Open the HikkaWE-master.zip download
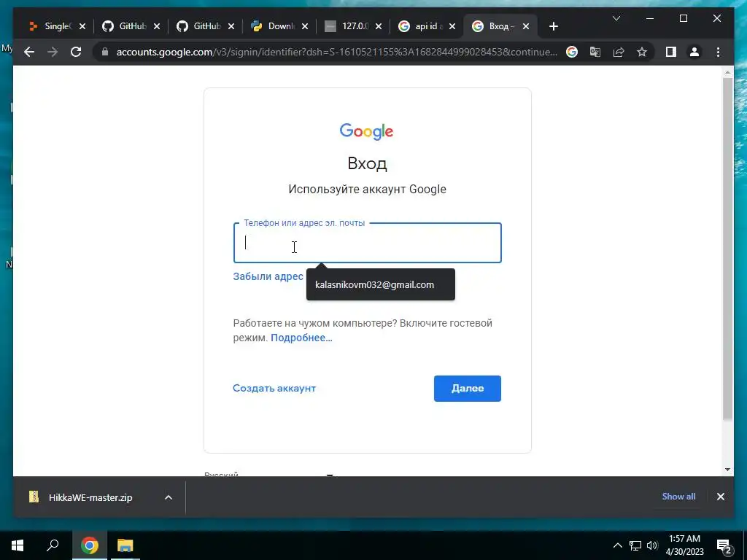 [90, 497]
